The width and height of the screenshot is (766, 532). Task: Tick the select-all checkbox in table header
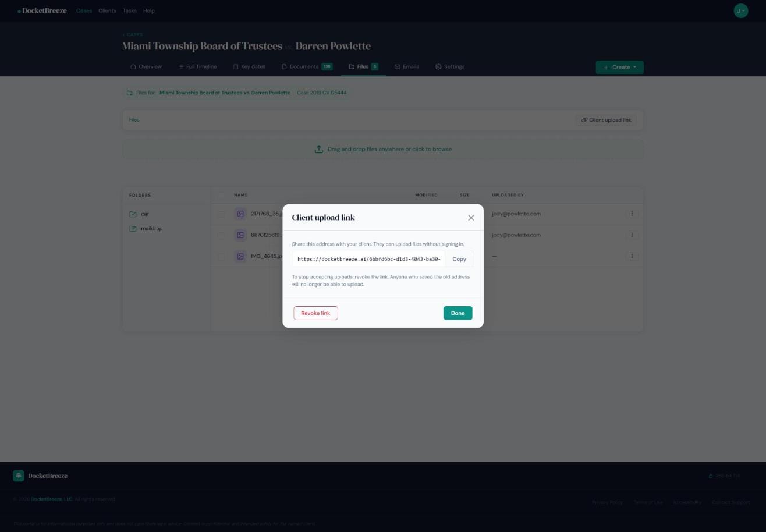tap(221, 195)
